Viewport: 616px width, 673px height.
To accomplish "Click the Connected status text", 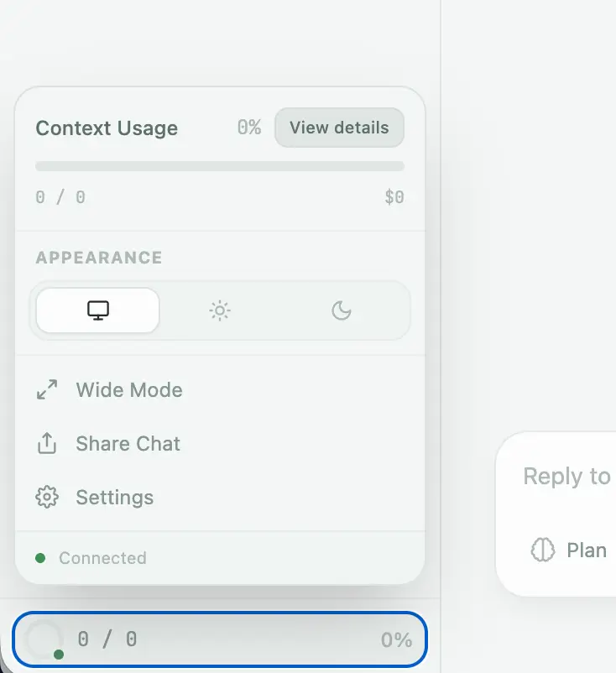I will click(102, 558).
